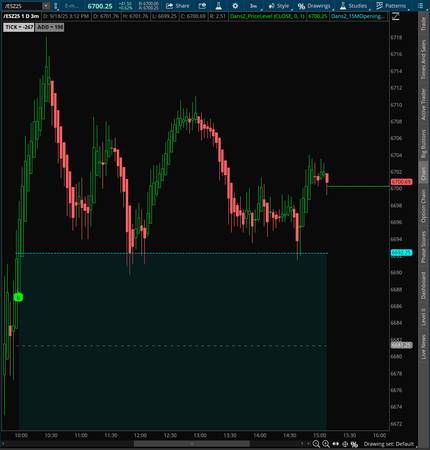
Task: Switch to the Active Trader side tab
Action: coord(423,104)
